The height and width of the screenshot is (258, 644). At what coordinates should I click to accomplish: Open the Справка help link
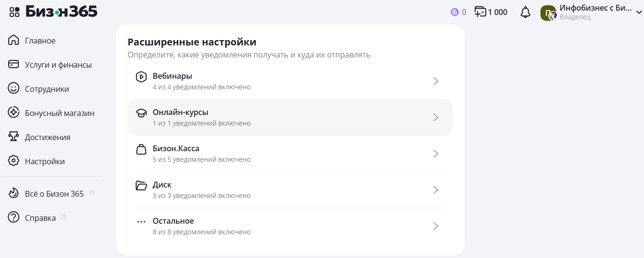[40, 218]
